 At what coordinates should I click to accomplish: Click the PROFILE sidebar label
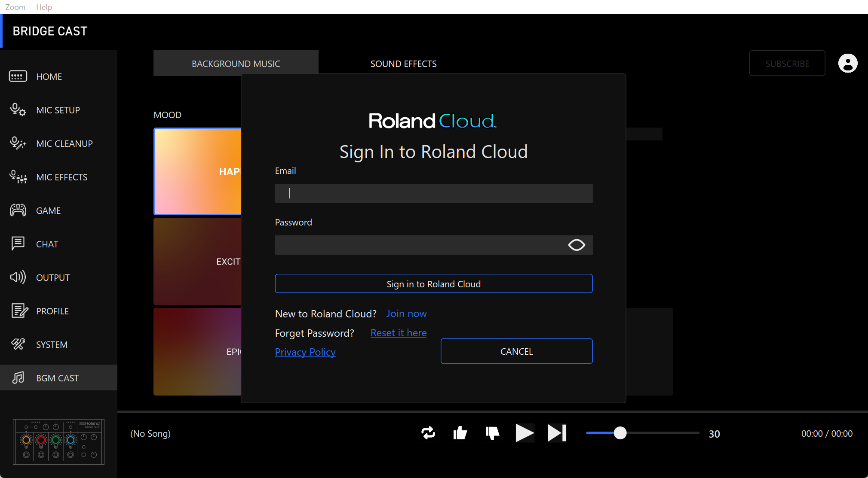click(52, 311)
